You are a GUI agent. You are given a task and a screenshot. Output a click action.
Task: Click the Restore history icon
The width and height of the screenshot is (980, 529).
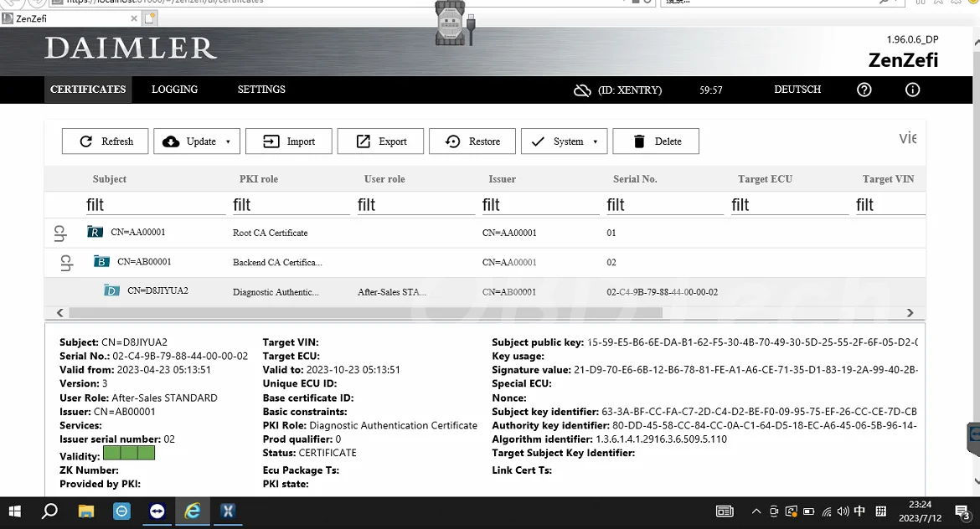tap(452, 141)
